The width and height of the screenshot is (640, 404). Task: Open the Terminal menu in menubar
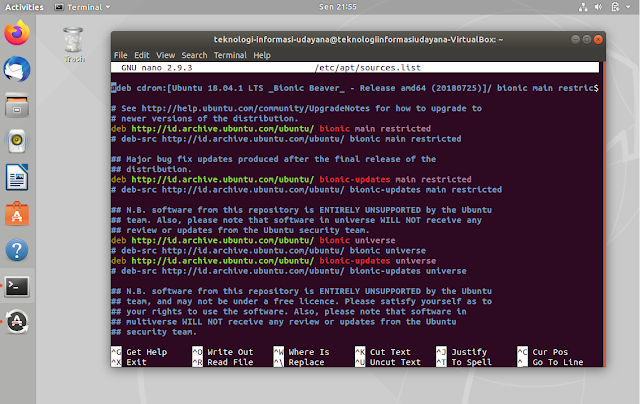coord(230,55)
